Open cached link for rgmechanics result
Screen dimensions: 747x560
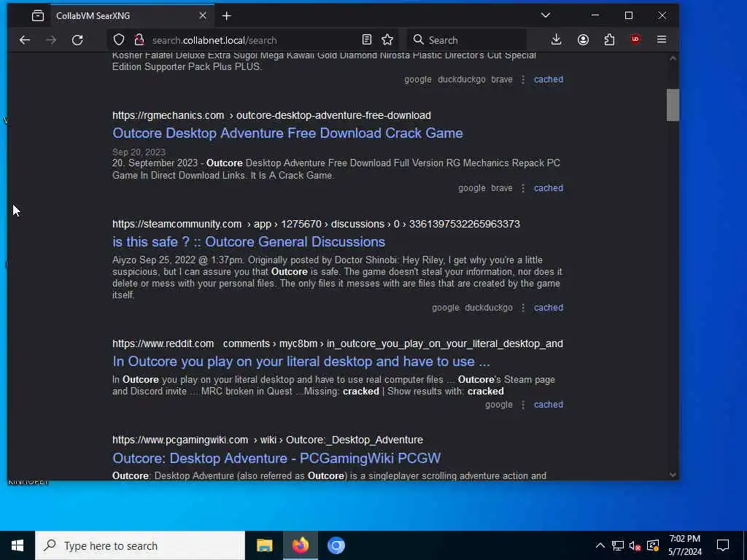549,188
